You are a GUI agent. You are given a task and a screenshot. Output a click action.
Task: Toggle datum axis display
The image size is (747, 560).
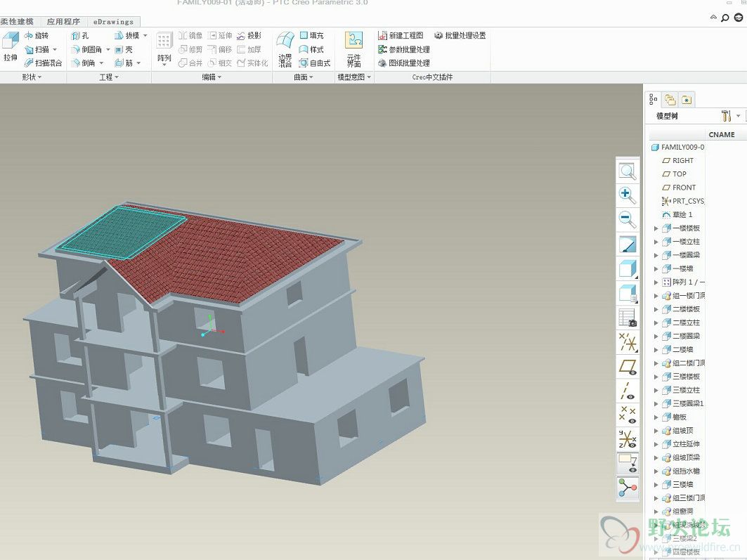click(x=628, y=391)
